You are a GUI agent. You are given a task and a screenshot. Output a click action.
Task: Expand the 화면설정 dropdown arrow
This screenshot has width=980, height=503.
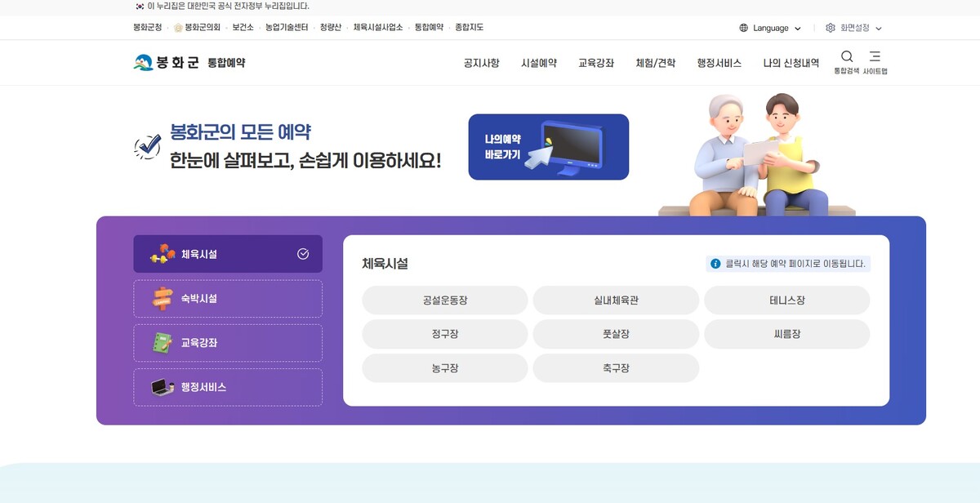point(879,29)
